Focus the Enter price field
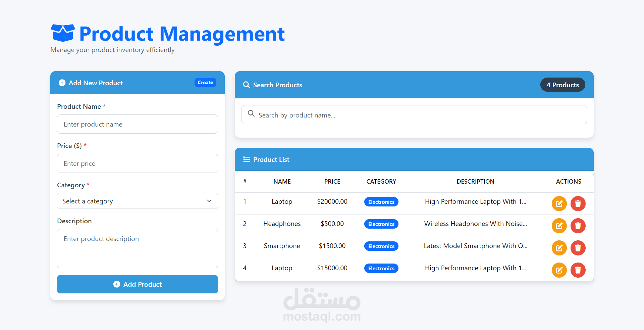 [x=138, y=163]
